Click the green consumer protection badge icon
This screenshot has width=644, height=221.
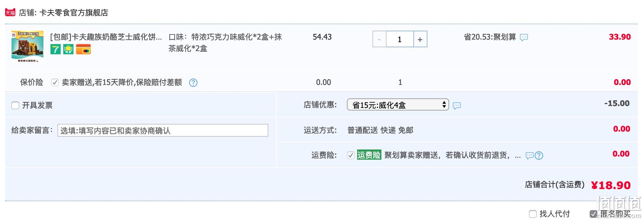point(68,49)
